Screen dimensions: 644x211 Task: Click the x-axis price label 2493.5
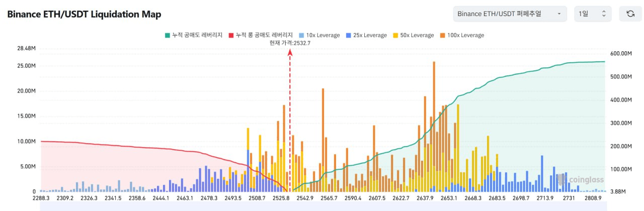click(x=233, y=199)
